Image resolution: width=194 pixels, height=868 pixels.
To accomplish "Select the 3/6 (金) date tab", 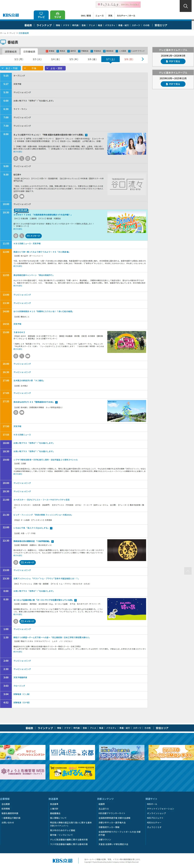I will click(92, 59).
